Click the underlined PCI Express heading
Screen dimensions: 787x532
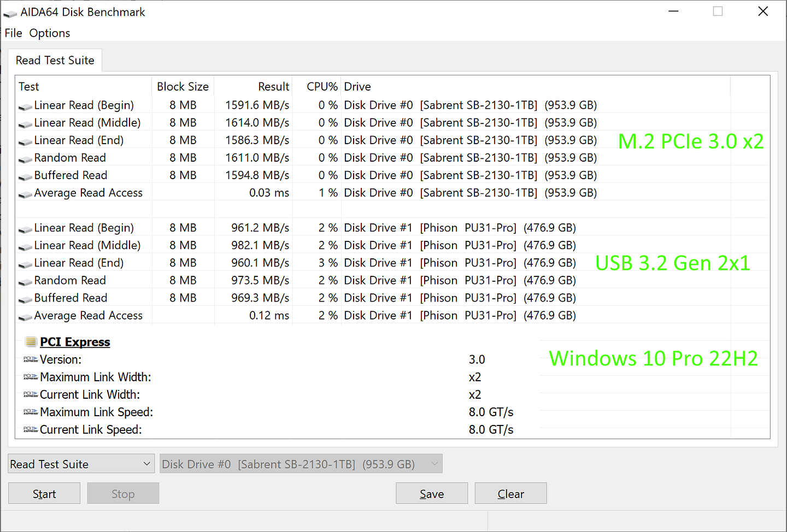coord(75,341)
